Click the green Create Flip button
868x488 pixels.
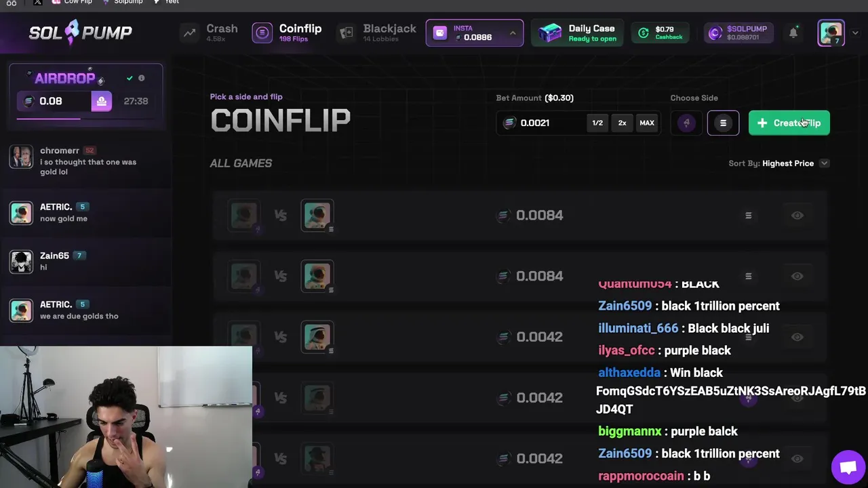(789, 123)
